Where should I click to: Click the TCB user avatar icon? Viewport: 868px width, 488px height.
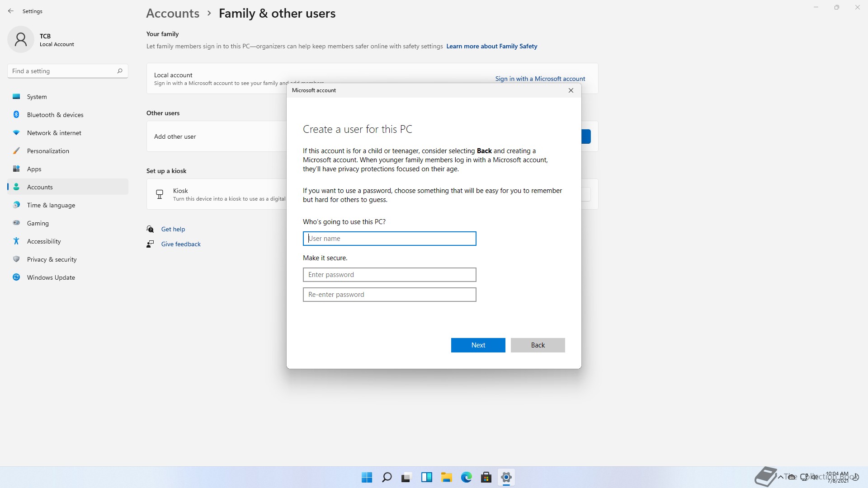21,39
